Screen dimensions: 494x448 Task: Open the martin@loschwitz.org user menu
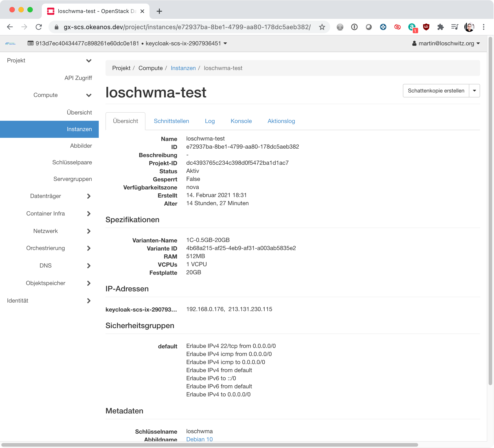coord(446,43)
